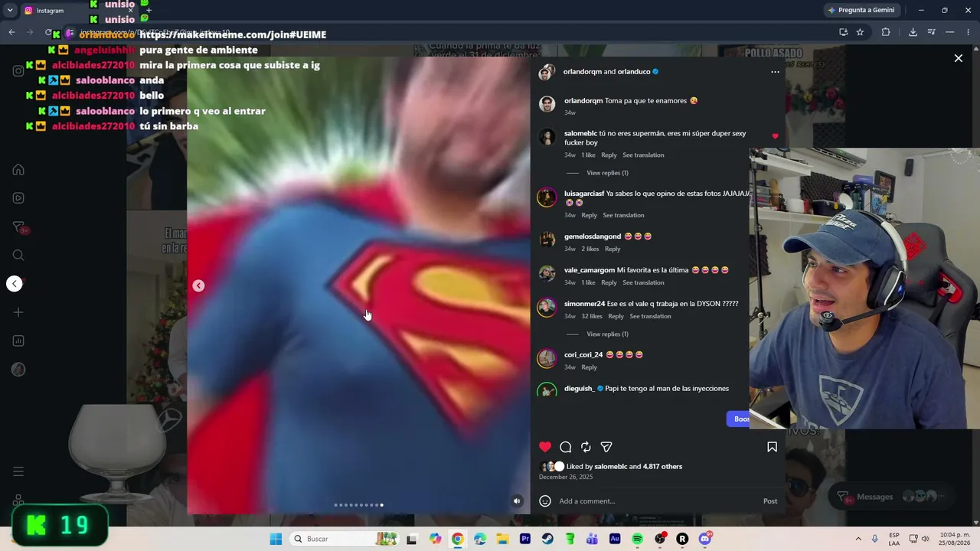Open the comment bubble icon under post
Screen dimensions: 980x551
click(x=566, y=447)
